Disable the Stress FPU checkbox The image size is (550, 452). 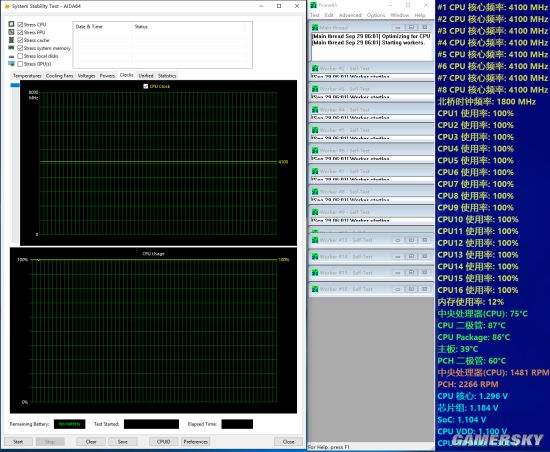tap(20, 32)
